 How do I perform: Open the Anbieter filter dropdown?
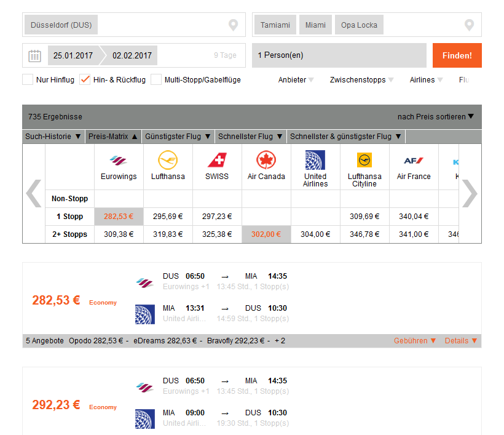pos(296,80)
